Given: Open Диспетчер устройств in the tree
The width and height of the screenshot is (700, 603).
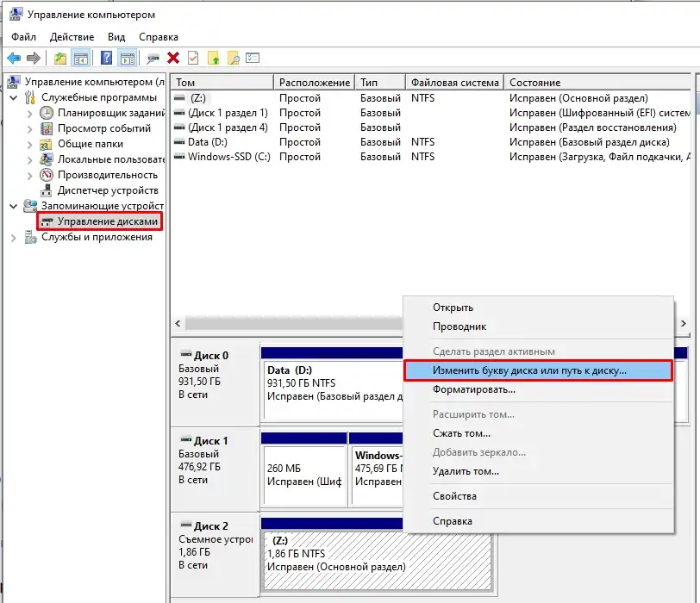Looking at the screenshot, I should pos(107,190).
